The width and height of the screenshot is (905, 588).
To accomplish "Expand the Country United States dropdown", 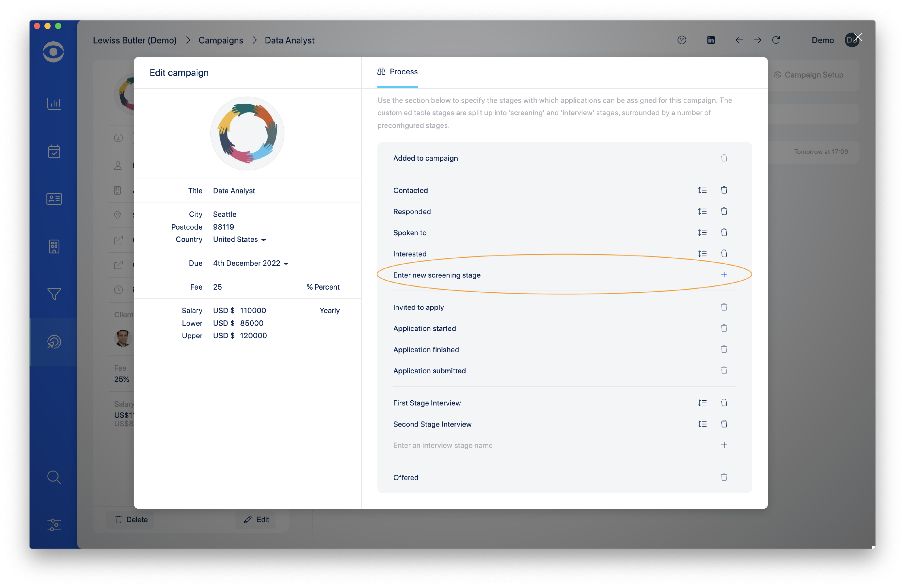I will (x=239, y=240).
